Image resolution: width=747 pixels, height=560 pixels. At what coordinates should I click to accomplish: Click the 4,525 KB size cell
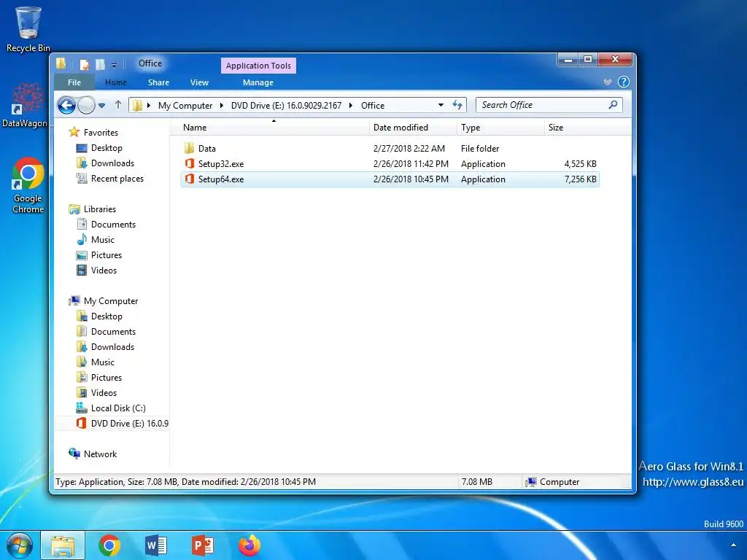tap(580, 164)
